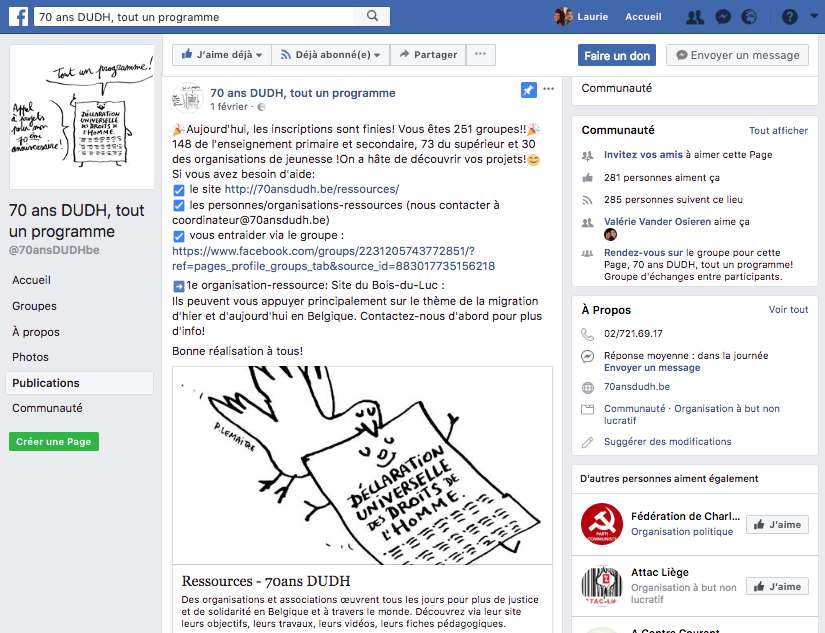Click the post author's small avatar
This screenshot has height=633, width=825.
click(188, 98)
